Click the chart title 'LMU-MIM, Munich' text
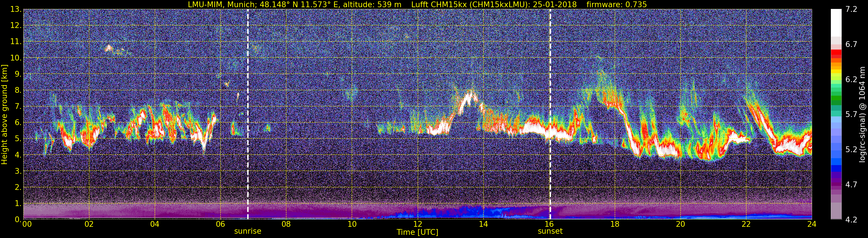Image resolution: width=868 pixels, height=238 pixels. (x=221, y=4)
